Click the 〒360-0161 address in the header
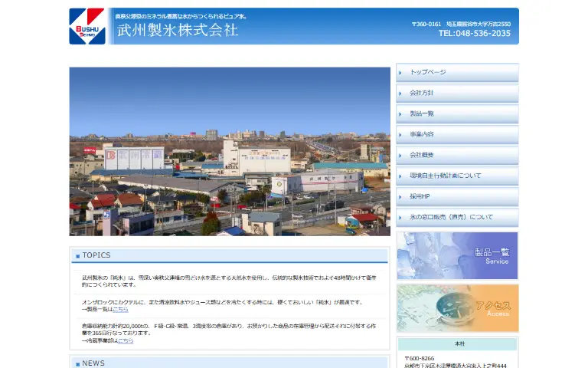588x368 pixels. tap(461, 24)
